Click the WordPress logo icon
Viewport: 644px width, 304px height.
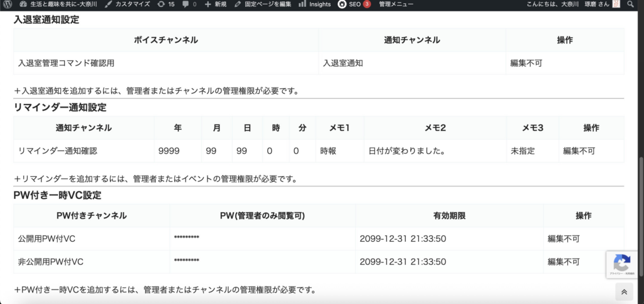pyautogui.click(x=8, y=4)
